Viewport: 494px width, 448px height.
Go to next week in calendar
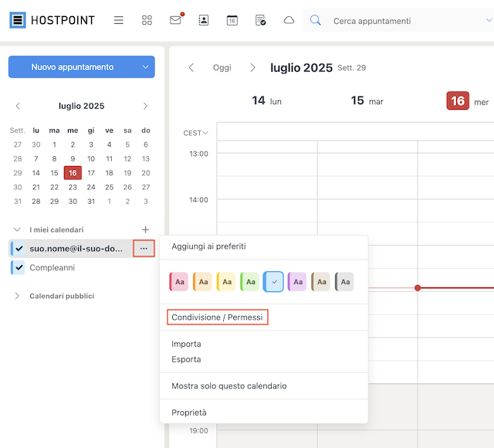(x=252, y=67)
